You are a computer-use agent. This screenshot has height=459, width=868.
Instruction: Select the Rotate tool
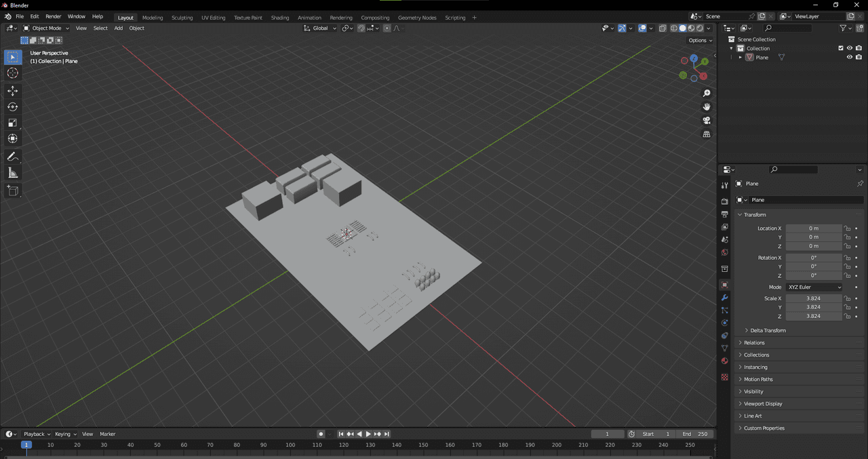point(13,107)
